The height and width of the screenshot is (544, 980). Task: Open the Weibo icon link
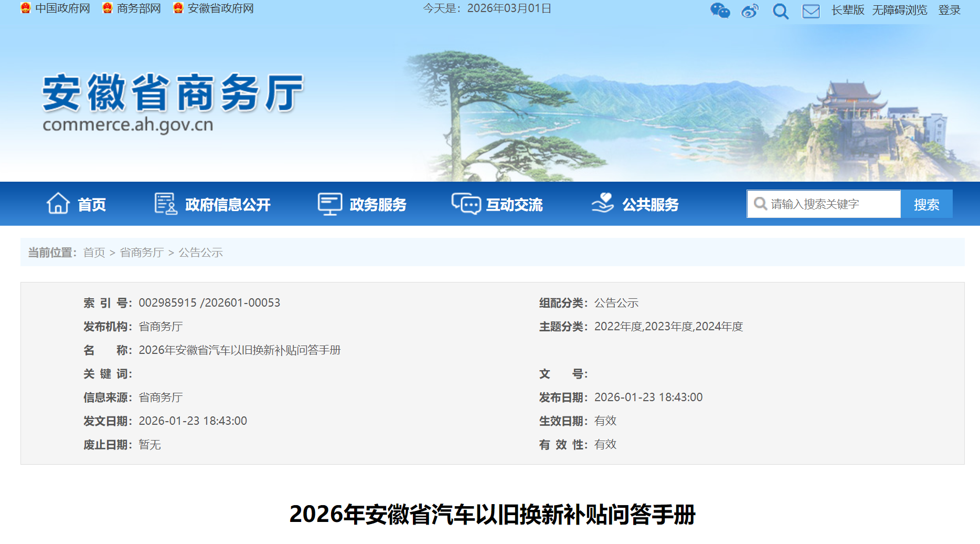tap(750, 11)
